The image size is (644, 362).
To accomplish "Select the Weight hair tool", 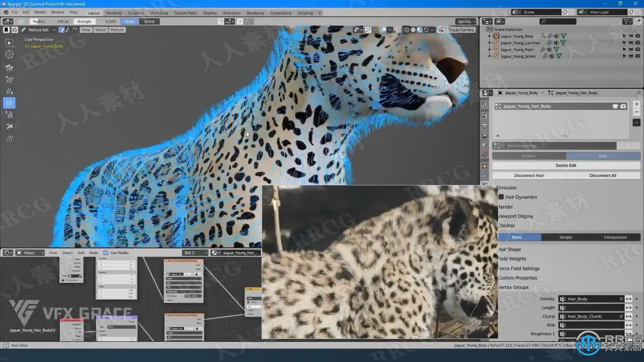I will 9,138.
